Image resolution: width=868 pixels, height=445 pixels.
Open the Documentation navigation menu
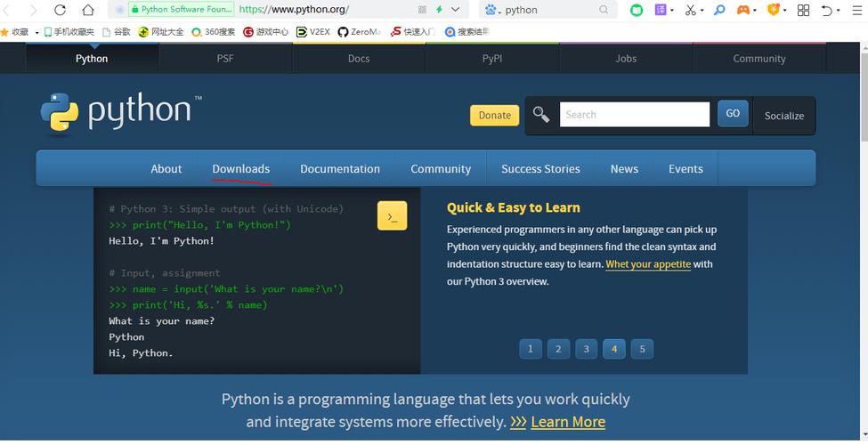tap(340, 169)
